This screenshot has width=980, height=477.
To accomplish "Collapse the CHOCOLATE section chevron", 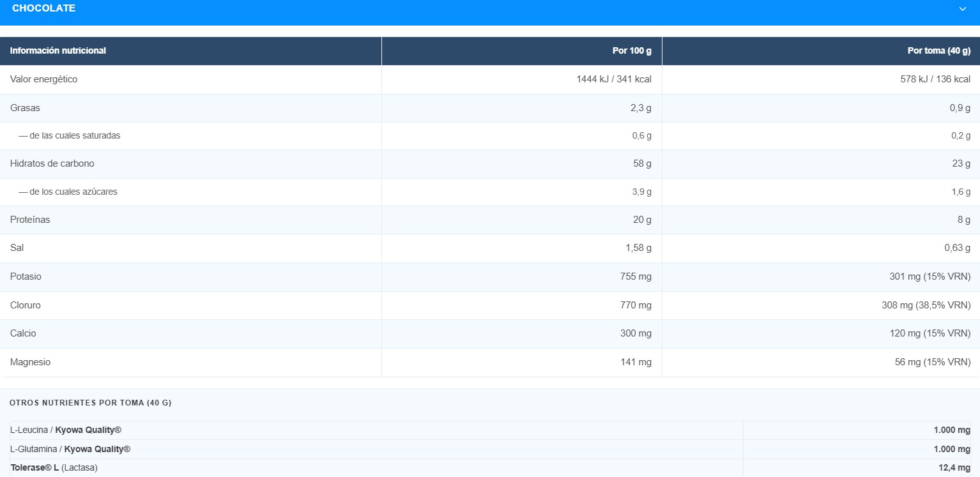I will (x=963, y=9).
